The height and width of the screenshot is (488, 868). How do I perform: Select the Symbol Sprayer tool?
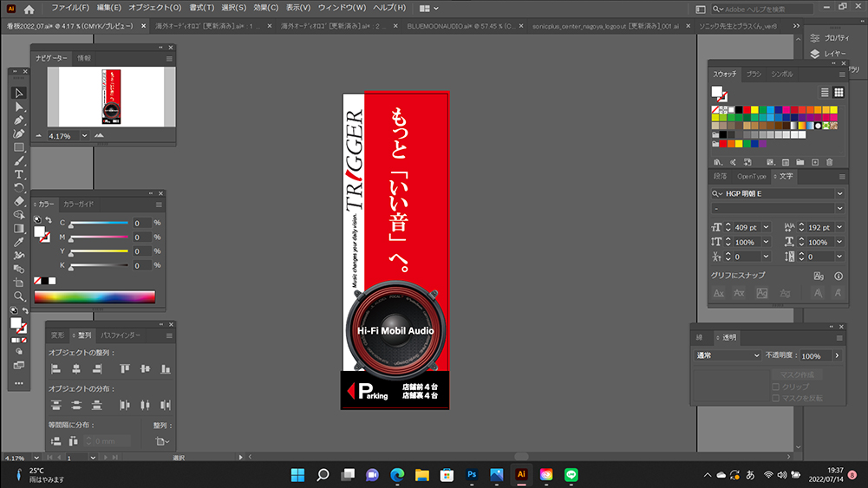pos(19,256)
